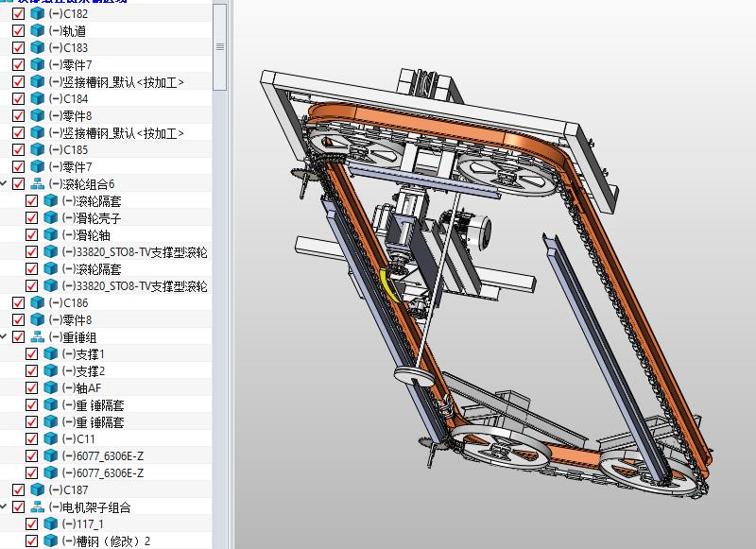Viewport: 756px width, 549px height.
Task: Click the cube icon next to 轨道
Action: 37,30
